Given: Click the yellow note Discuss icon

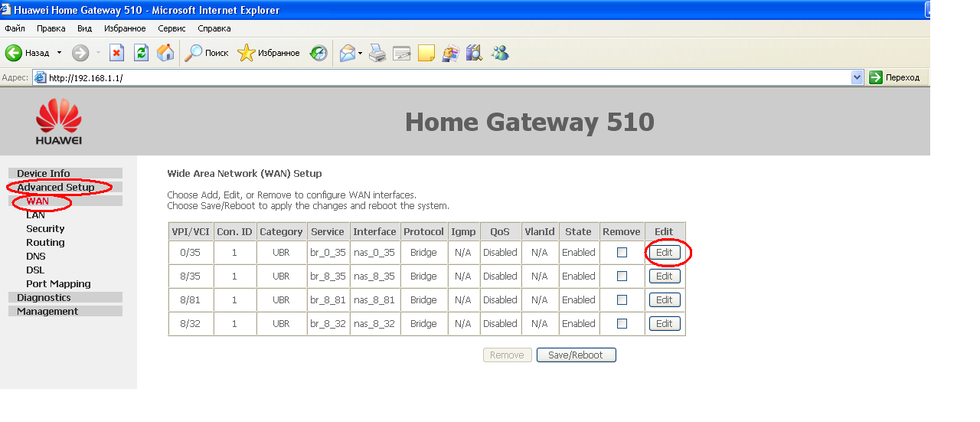Looking at the screenshot, I should pyautogui.click(x=426, y=53).
